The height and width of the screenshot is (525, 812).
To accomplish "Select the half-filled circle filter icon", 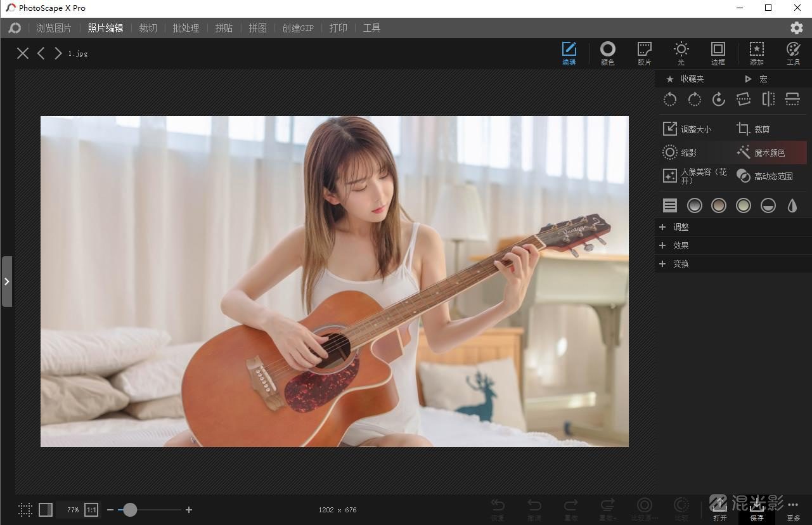I will coord(768,205).
